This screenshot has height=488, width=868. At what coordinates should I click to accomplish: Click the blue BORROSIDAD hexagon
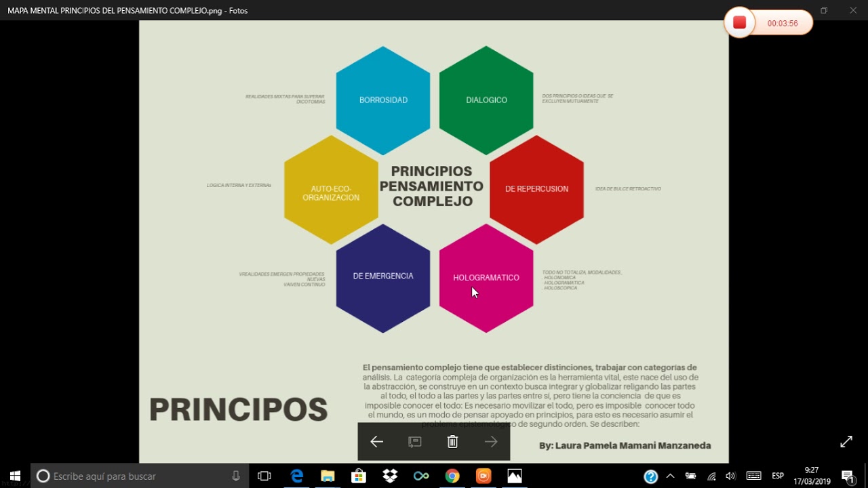tap(383, 100)
